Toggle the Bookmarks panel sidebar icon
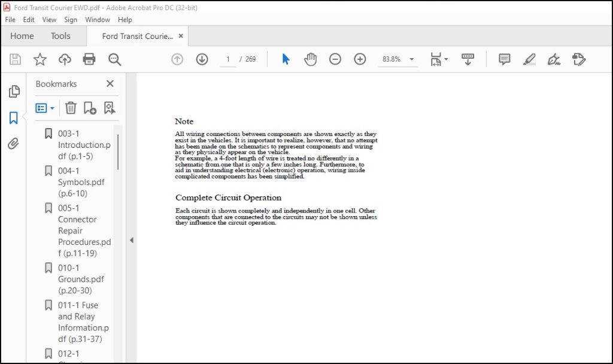The width and height of the screenshot is (613, 364). [14, 118]
